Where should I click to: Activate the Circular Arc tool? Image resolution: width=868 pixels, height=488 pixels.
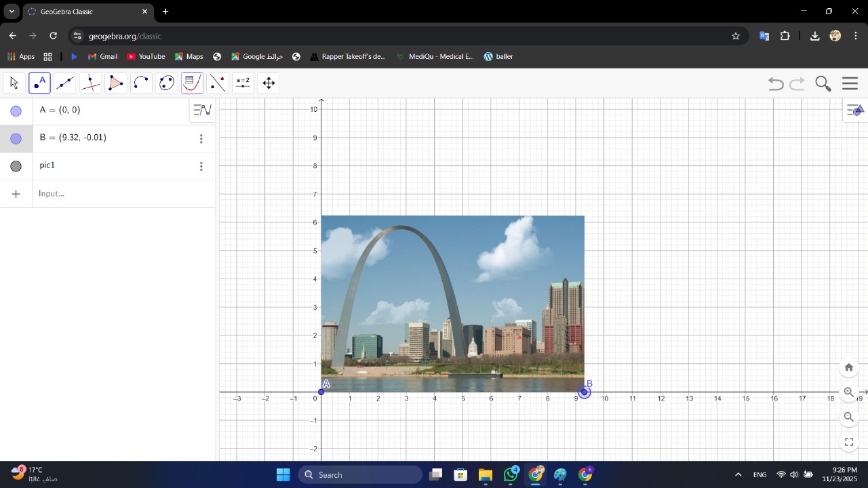141,83
